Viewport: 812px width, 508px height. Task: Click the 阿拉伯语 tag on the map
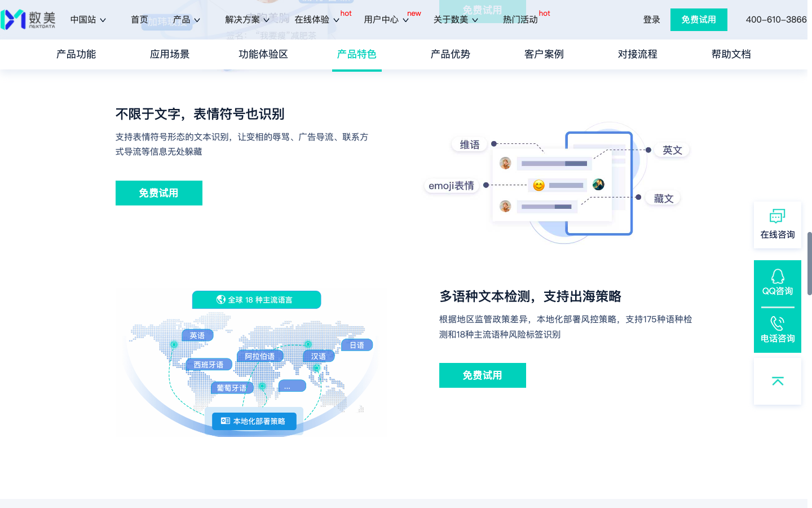(260, 356)
